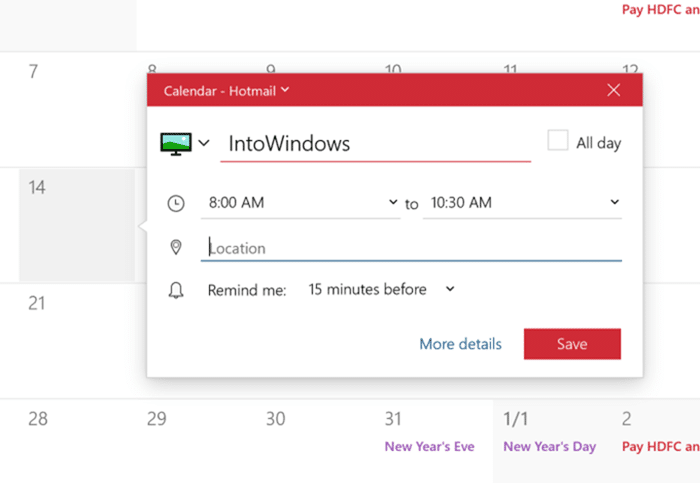Open the New Year's Eve event

(x=429, y=446)
